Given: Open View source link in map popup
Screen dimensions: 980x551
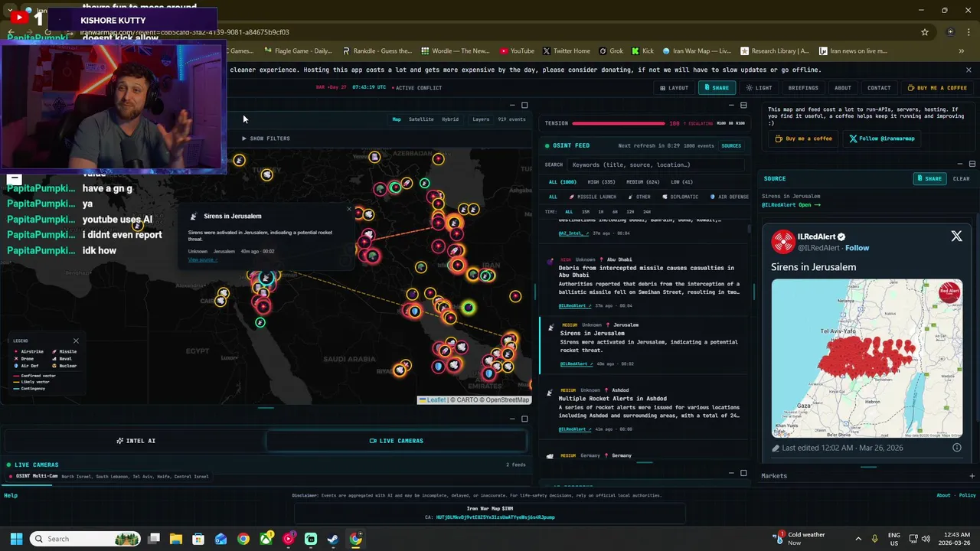Looking at the screenshot, I should point(202,259).
